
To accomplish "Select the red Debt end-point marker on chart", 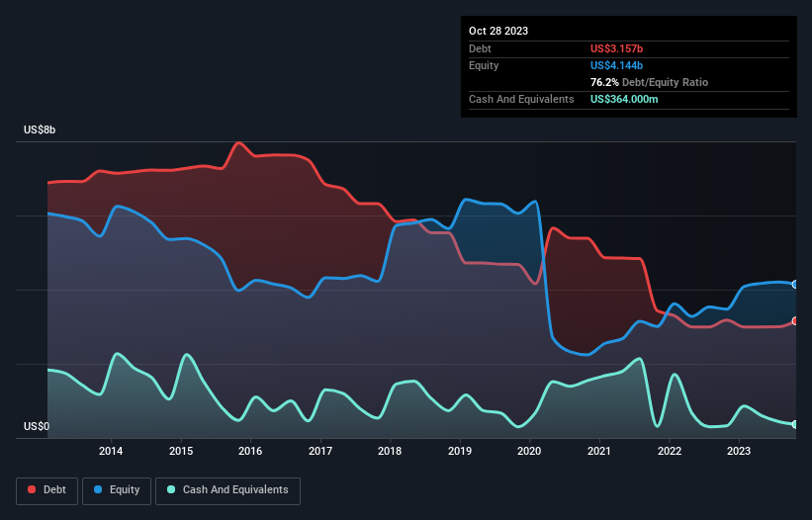I will pyautogui.click(x=795, y=320).
